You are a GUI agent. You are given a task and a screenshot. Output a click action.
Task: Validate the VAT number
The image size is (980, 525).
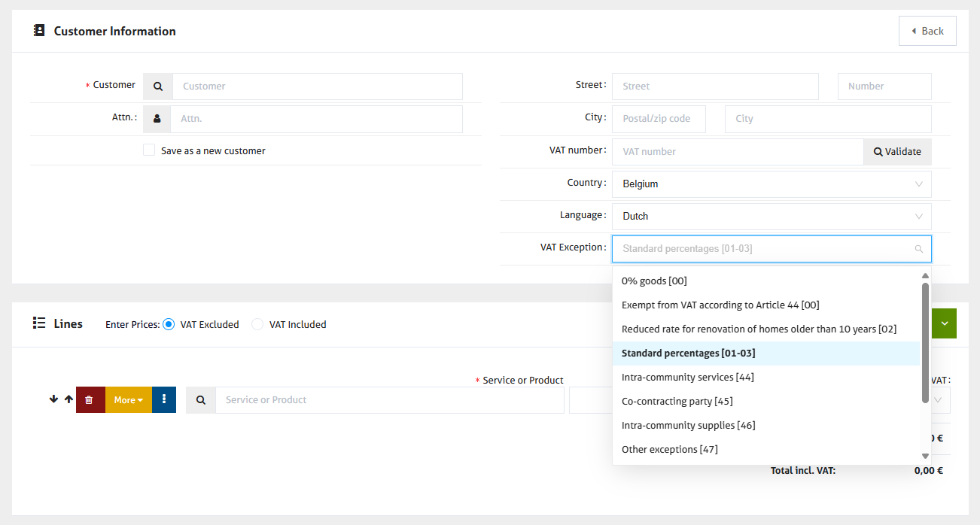(897, 152)
